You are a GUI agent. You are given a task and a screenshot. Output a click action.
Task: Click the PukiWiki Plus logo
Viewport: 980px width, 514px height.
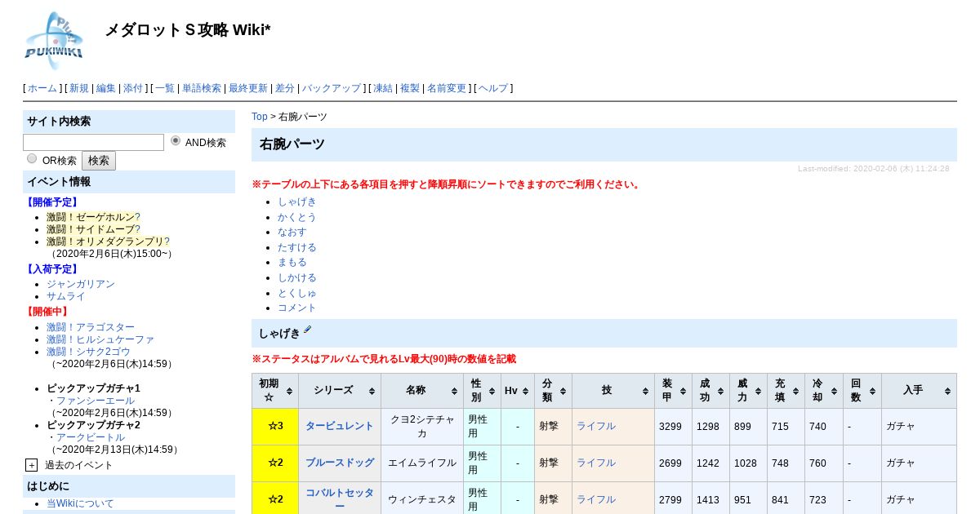(54, 39)
